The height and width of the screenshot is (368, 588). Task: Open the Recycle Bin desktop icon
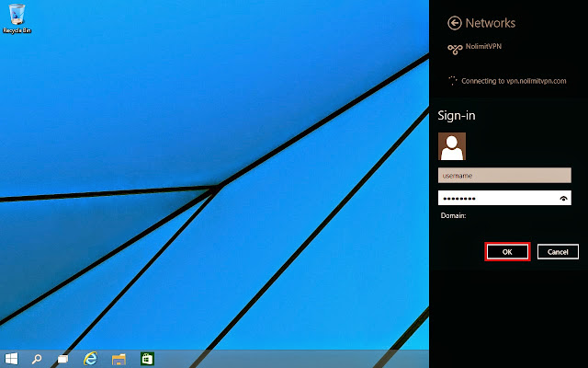17,18
